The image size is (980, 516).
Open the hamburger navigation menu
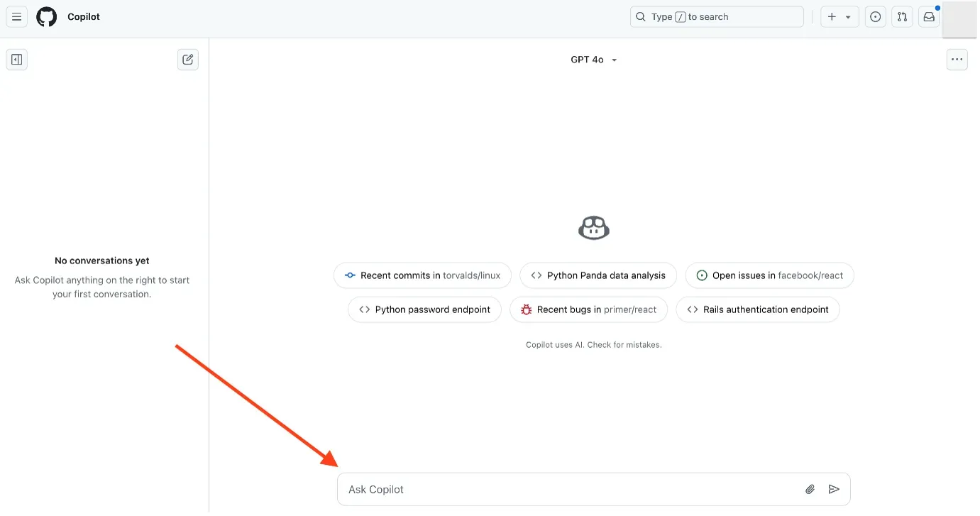17,17
